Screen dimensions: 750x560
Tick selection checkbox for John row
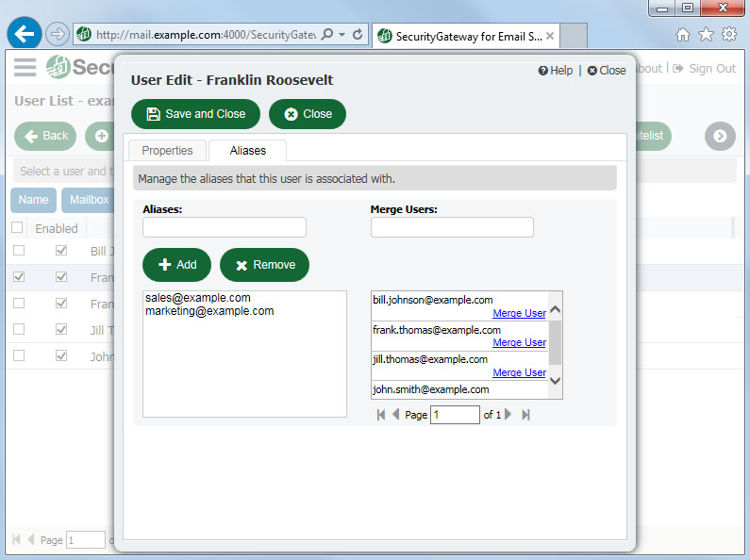(x=19, y=355)
